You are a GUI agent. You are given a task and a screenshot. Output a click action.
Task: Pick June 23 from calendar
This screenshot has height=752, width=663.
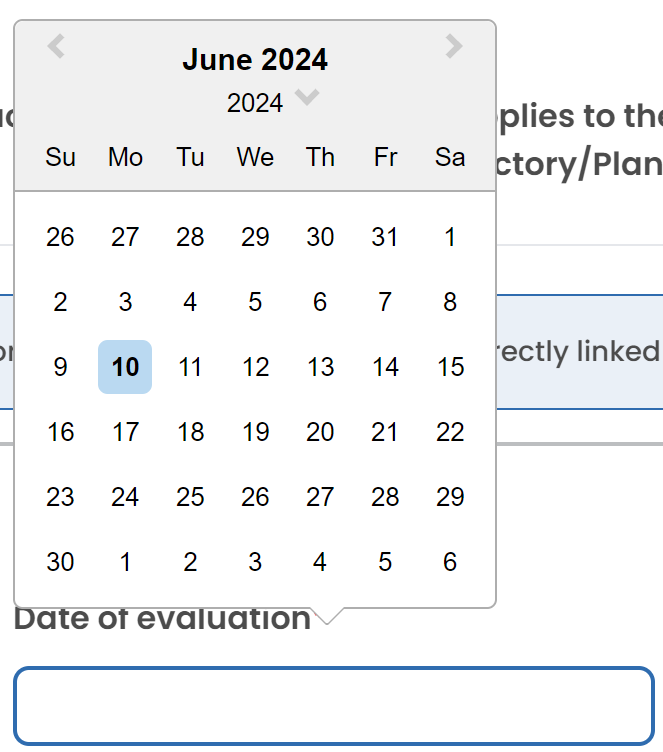click(60, 497)
